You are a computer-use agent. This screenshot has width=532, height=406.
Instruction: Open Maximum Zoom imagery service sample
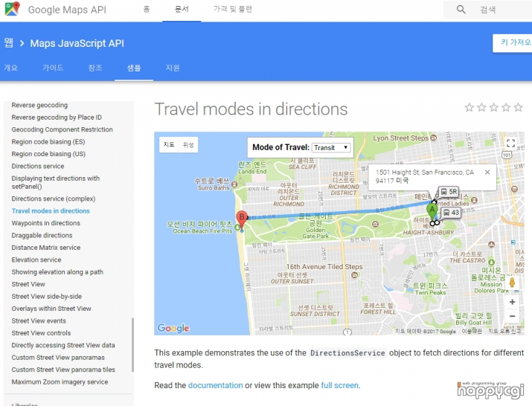click(60, 382)
